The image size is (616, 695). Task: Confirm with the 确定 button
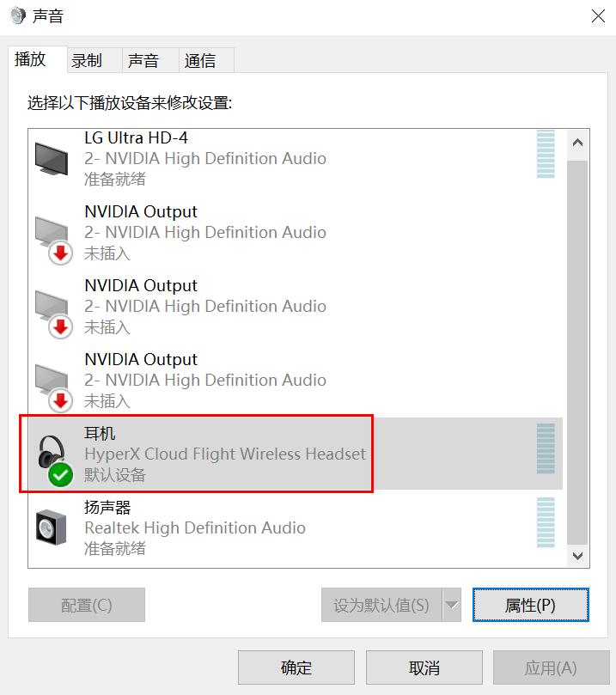click(296, 668)
